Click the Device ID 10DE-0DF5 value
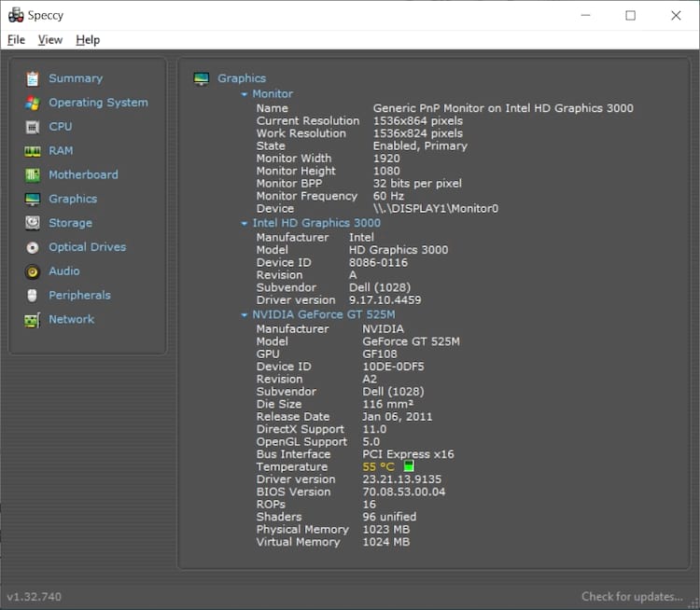 (x=393, y=367)
